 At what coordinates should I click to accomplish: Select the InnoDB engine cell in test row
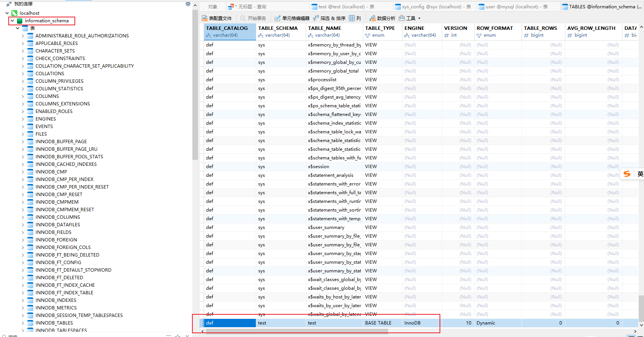(x=412, y=323)
